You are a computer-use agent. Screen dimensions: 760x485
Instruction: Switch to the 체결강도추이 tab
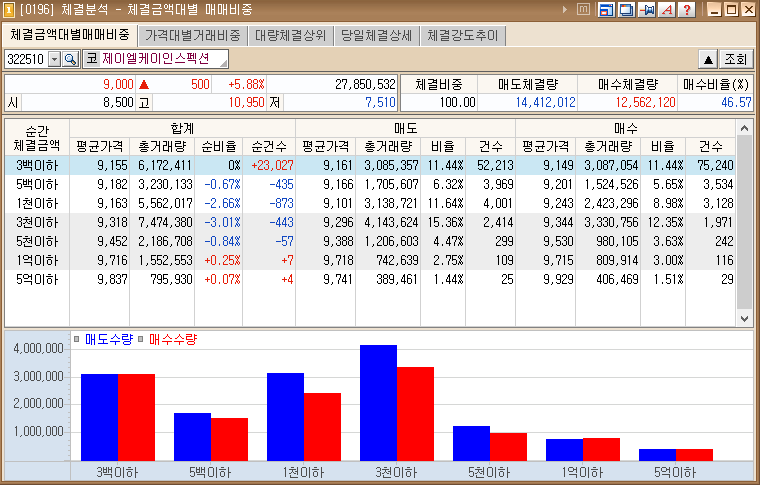(x=462, y=35)
